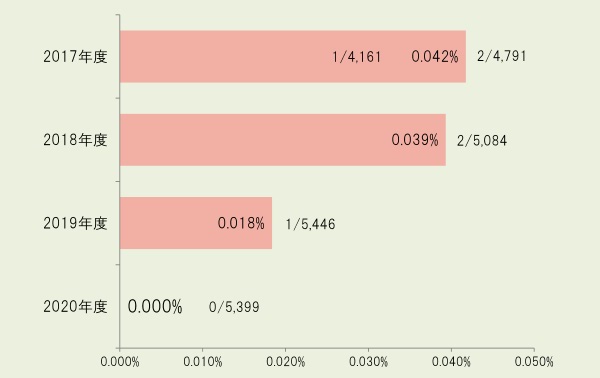
Task: Click the 0.000% data label
Action: click(x=155, y=306)
